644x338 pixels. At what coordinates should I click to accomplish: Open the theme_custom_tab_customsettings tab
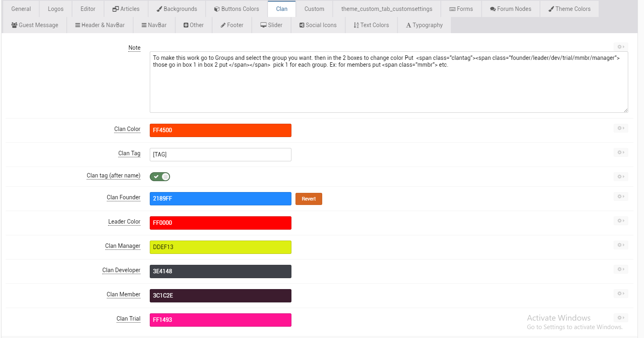click(387, 9)
